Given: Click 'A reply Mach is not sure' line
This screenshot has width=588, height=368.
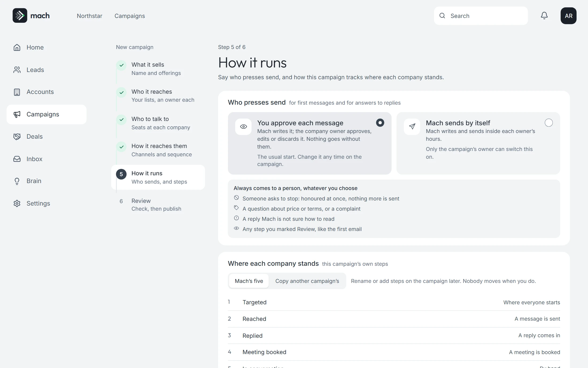Looking at the screenshot, I should click(284, 219).
